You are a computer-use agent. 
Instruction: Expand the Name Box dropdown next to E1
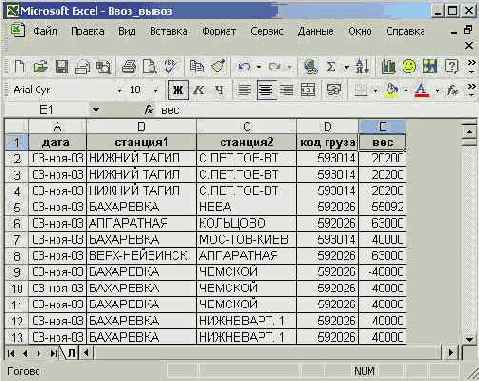(96, 109)
